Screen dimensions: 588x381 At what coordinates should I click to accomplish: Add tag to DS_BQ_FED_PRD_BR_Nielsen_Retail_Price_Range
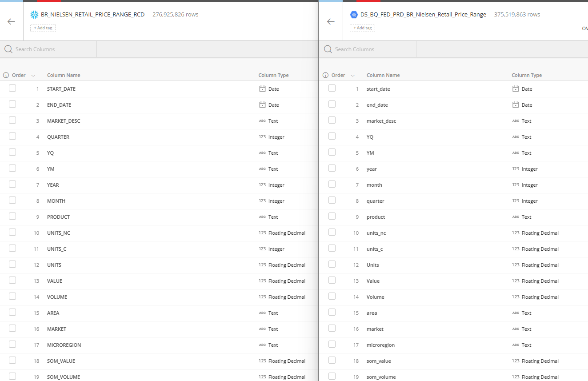click(x=362, y=28)
